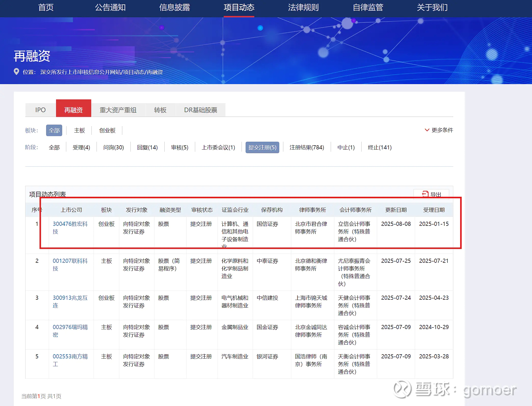
Task: Click the 导出 export button
Action: tap(431, 194)
